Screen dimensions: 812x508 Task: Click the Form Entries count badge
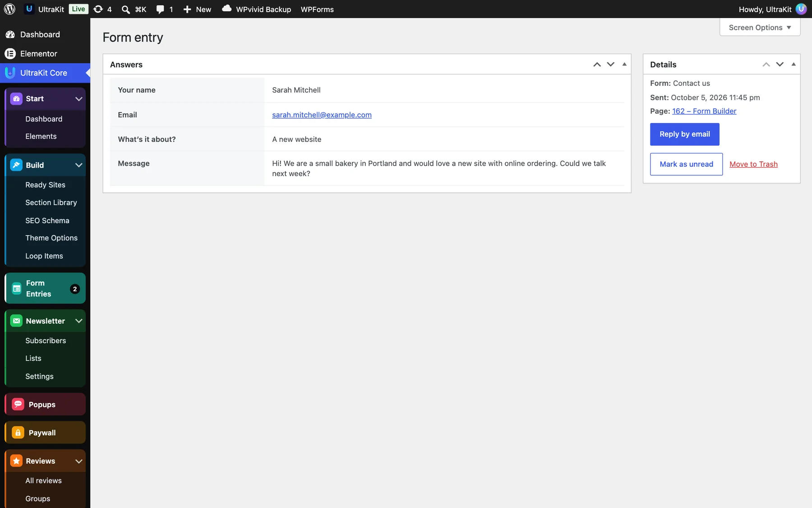[75, 289]
